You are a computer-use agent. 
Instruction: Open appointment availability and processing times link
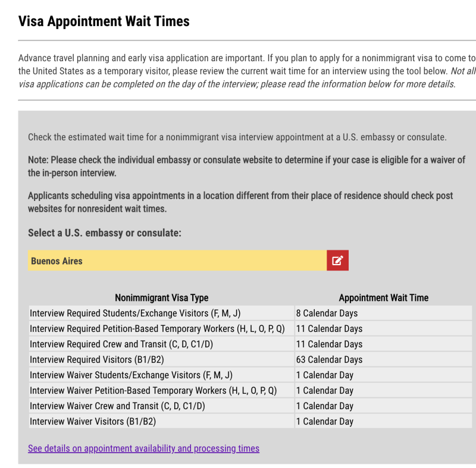click(143, 448)
